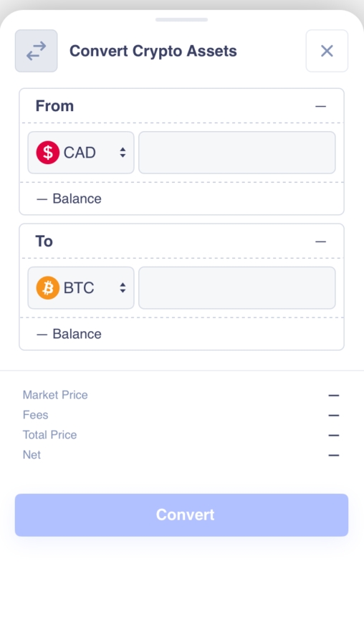Viewport: 364px width, 622px height.
Task: Open the BTC asset dropdown
Action: [x=81, y=288]
